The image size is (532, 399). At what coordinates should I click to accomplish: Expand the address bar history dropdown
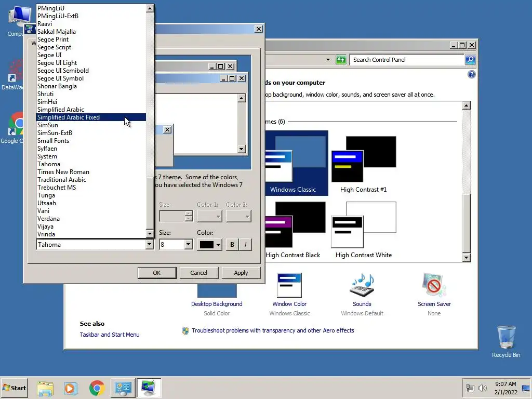[x=328, y=60]
